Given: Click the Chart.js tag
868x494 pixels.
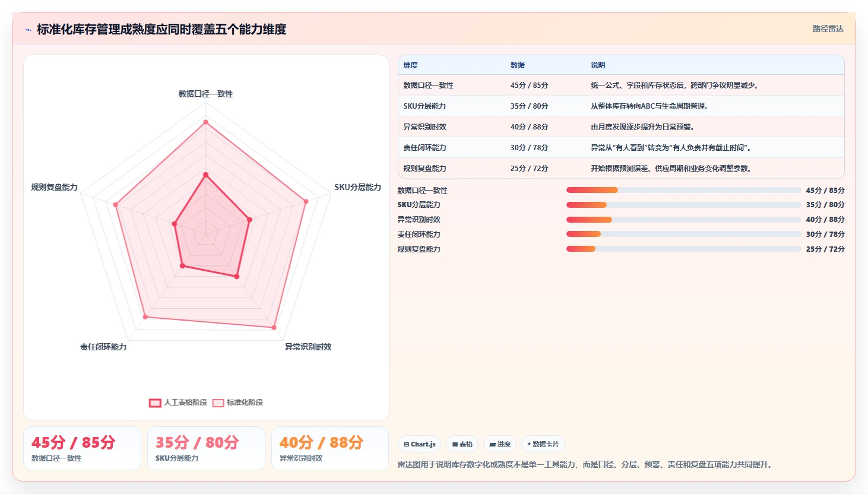Looking at the screenshot, I should click(419, 444).
